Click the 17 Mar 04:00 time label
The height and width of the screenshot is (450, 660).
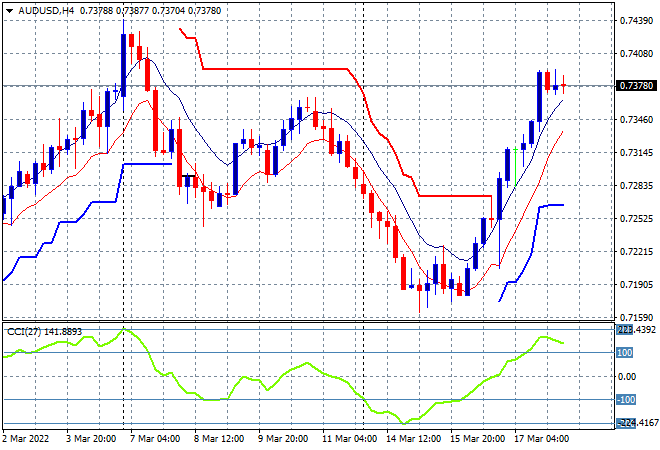point(541,439)
